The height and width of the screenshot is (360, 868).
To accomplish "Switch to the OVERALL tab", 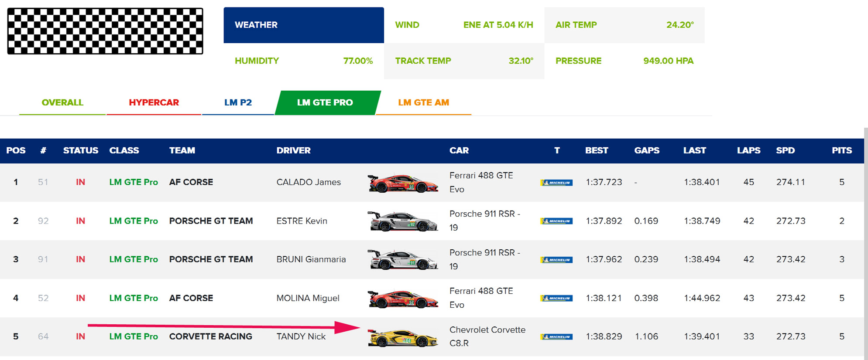I will tap(62, 102).
